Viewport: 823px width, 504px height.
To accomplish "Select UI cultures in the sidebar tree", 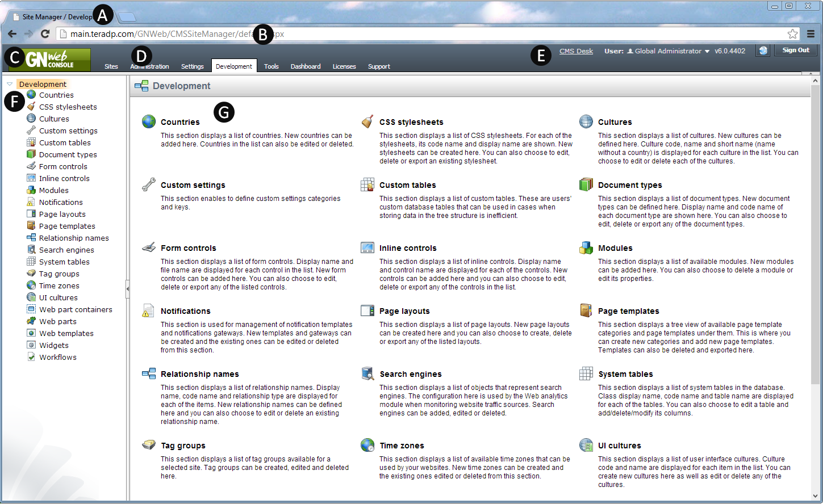I will point(59,297).
